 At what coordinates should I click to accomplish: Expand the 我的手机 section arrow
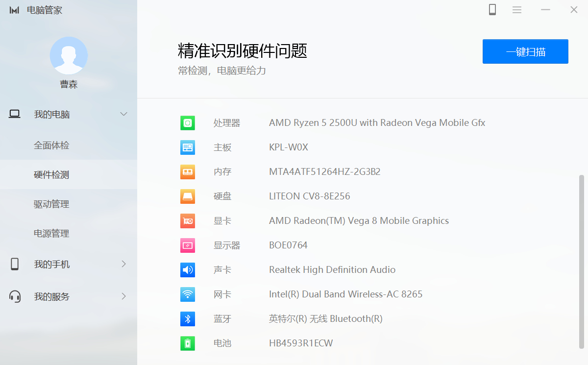pyautogui.click(x=123, y=264)
